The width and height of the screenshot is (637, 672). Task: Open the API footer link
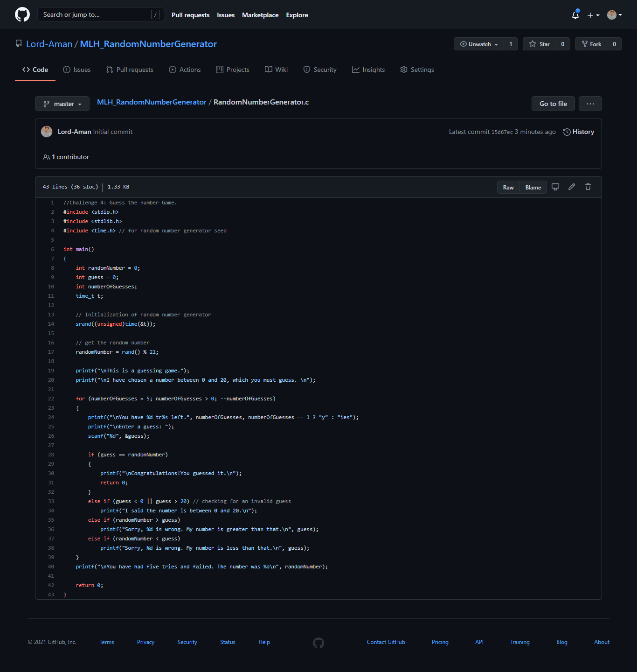[479, 642]
